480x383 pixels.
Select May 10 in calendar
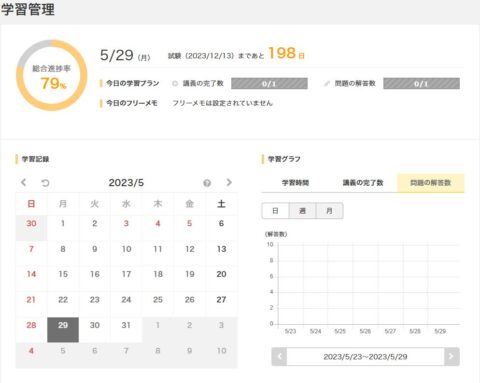point(126,253)
